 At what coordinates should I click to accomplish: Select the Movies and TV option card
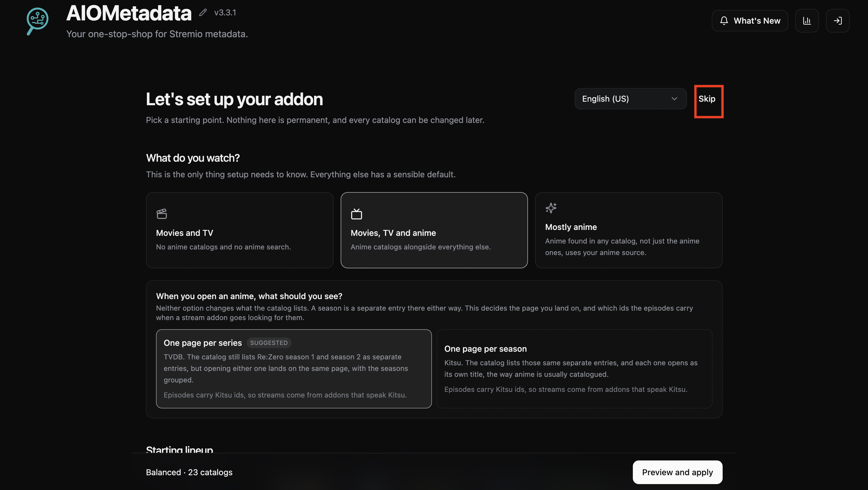[240, 230]
